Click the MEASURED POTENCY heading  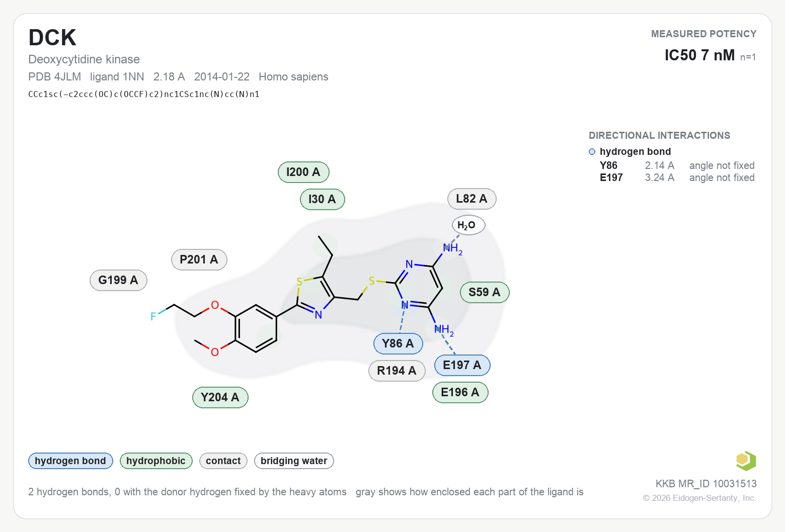pyautogui.click(x=704, y=34)
